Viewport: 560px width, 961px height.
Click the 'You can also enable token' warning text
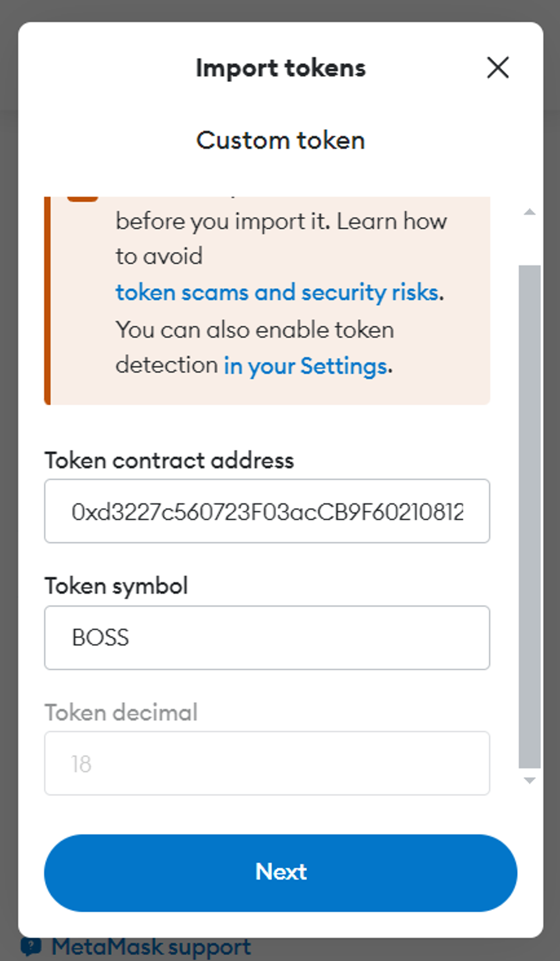coord(255,330)
